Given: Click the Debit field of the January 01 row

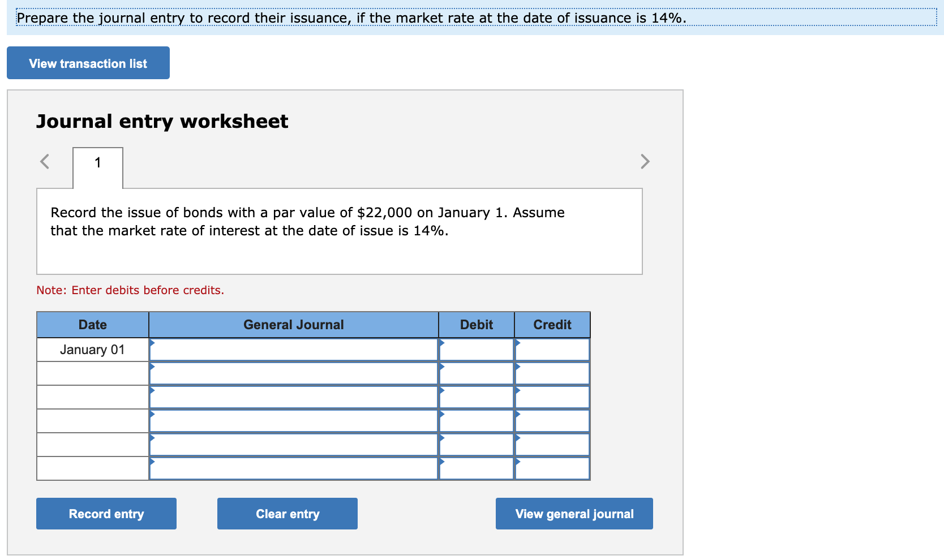Looking at the screenshot, I should click(478, 350).
